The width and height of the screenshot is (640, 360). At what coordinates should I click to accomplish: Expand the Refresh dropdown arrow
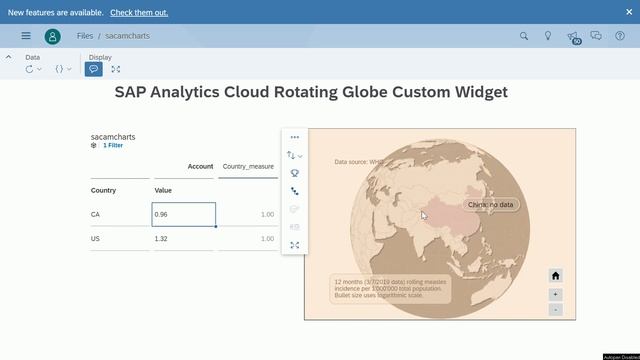(39, 69)
